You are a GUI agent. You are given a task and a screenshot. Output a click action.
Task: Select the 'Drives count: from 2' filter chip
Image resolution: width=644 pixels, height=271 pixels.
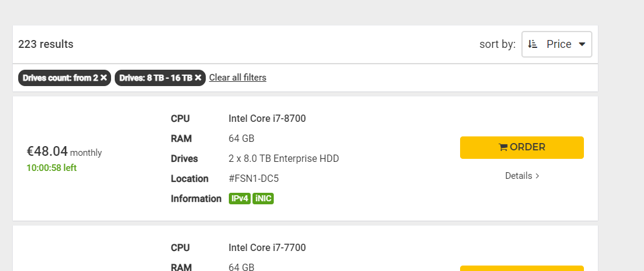[61, 78]
